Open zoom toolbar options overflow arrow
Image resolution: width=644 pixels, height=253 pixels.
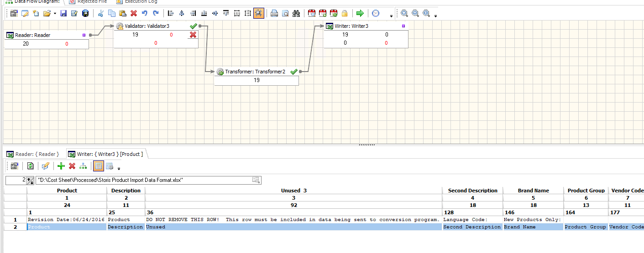435,16
